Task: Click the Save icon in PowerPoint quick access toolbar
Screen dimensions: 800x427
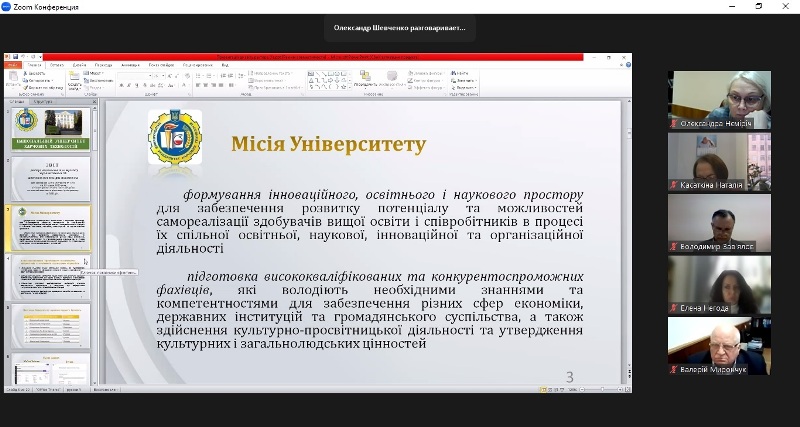Action: point(15,57)
